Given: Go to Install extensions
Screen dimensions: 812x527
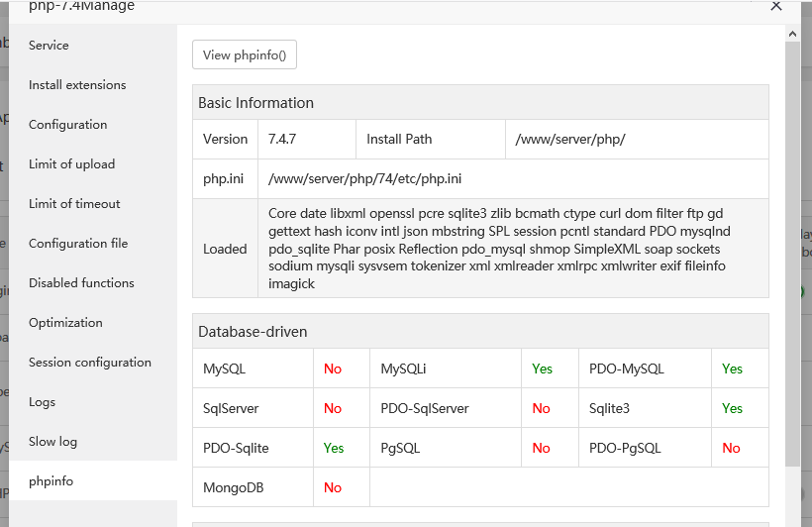Looking at the screenshot, I should [x=77, y=85].
